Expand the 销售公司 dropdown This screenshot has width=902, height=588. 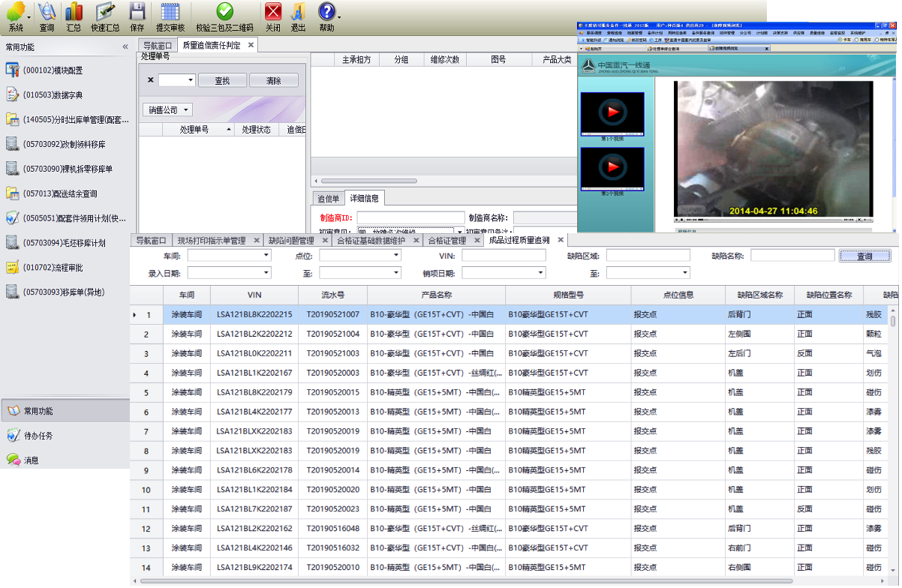[x=186, y=110]
